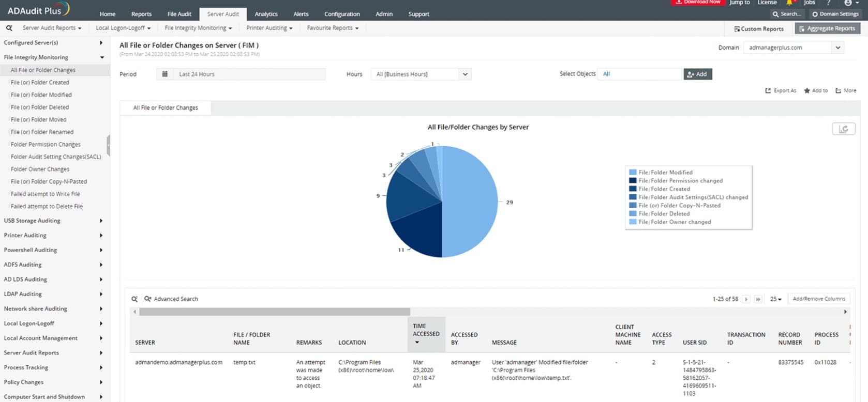Open Folder Permission Changes report
Viewport: 868px width, 402px height.
coord(46,144)
